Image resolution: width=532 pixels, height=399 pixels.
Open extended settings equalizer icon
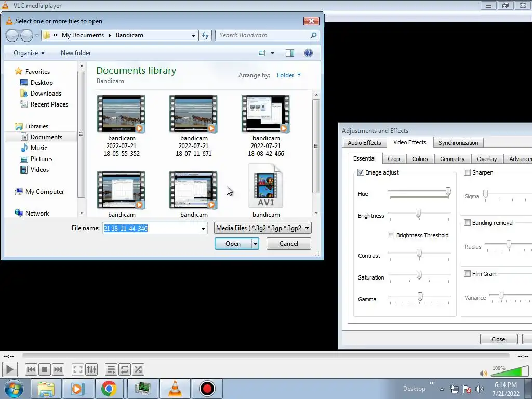pos(91,369)
